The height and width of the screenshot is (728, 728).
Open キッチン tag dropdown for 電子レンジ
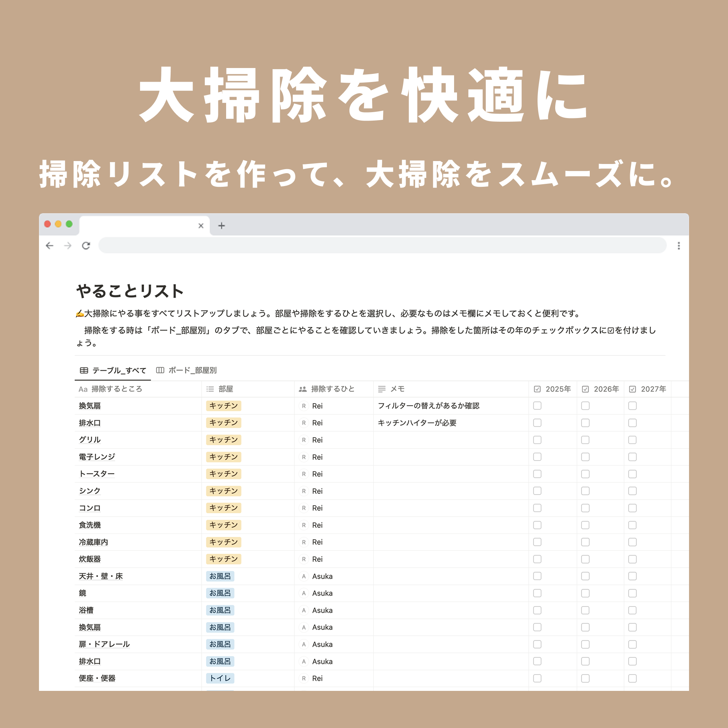[x=224, y=457]
